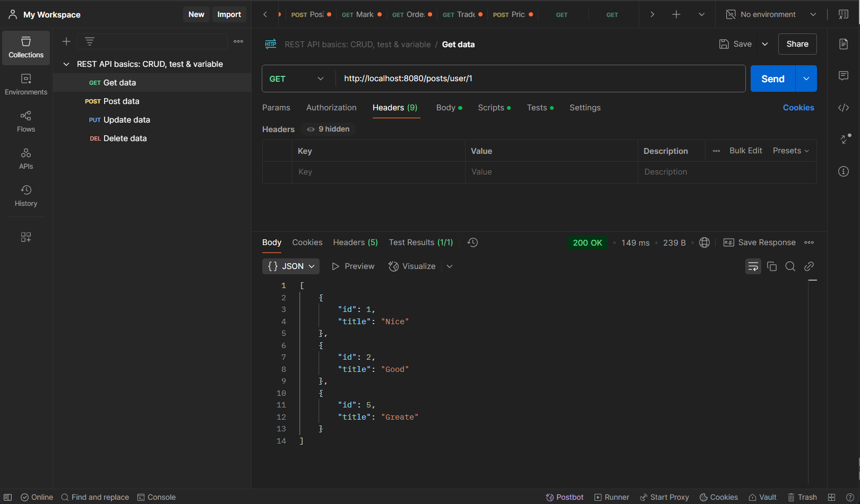Open response options three-dot menu

[x=809, y=242]
